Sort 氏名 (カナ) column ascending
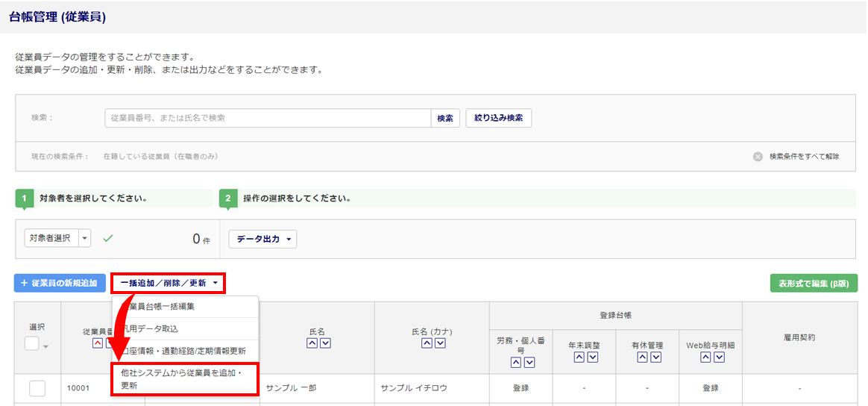The image size is (868, 406). [427, 343]
